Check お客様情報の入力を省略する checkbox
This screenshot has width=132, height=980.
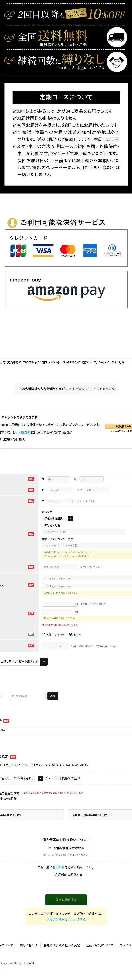[x=18, y=388]
